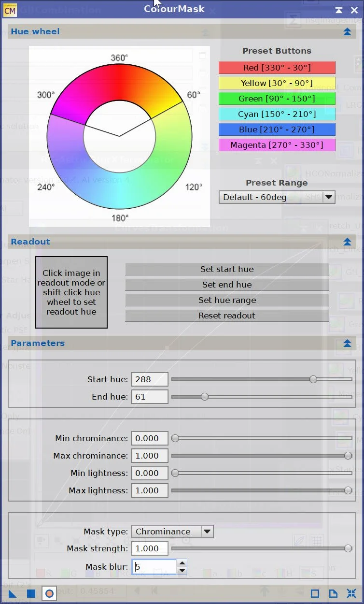Click the Start hue slider handle
364x604 pixels.
pyautogui.click(x=313, y=379)
